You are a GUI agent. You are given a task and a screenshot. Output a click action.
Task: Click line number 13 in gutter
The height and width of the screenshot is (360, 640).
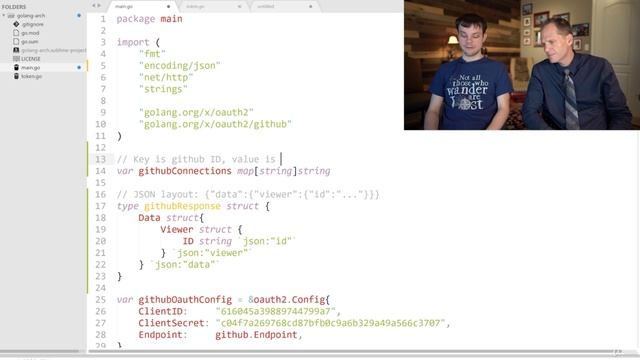click(x=100, y=159)
